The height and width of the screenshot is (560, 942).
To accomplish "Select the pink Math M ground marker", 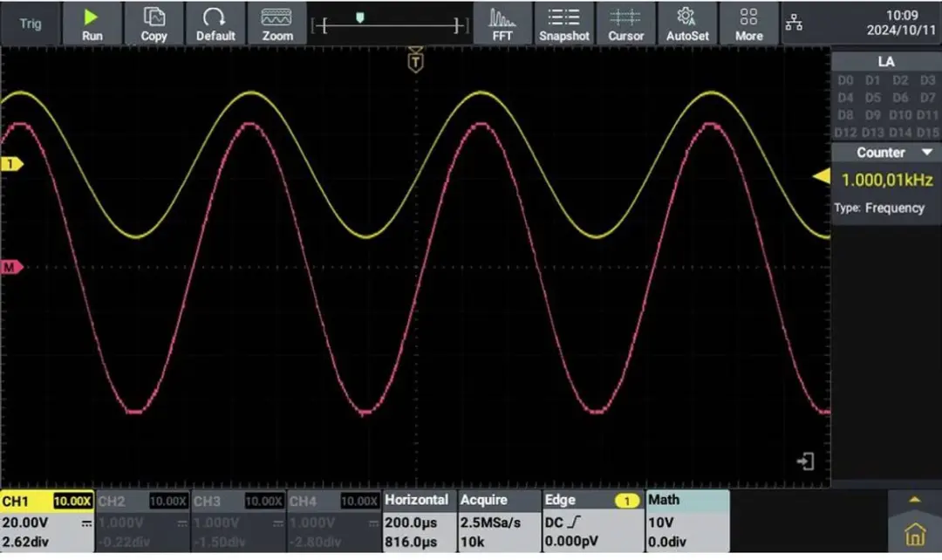I will click(10, 267).
